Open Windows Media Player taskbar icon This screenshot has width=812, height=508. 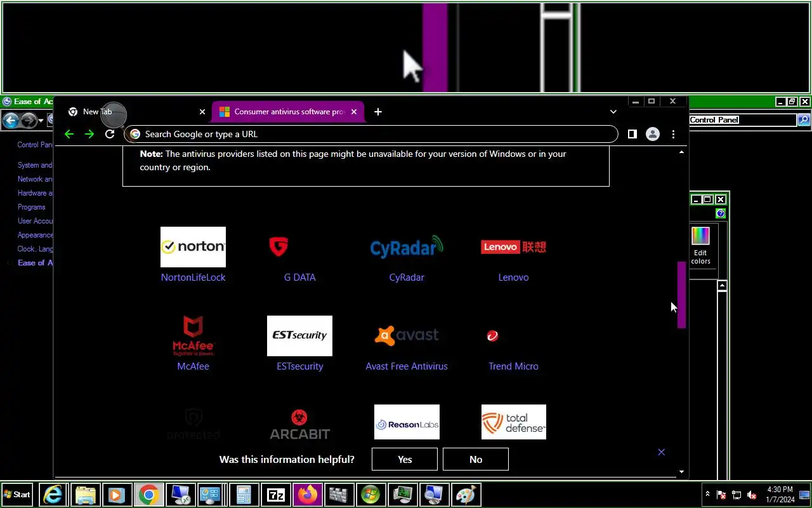[x=117, y=495]
